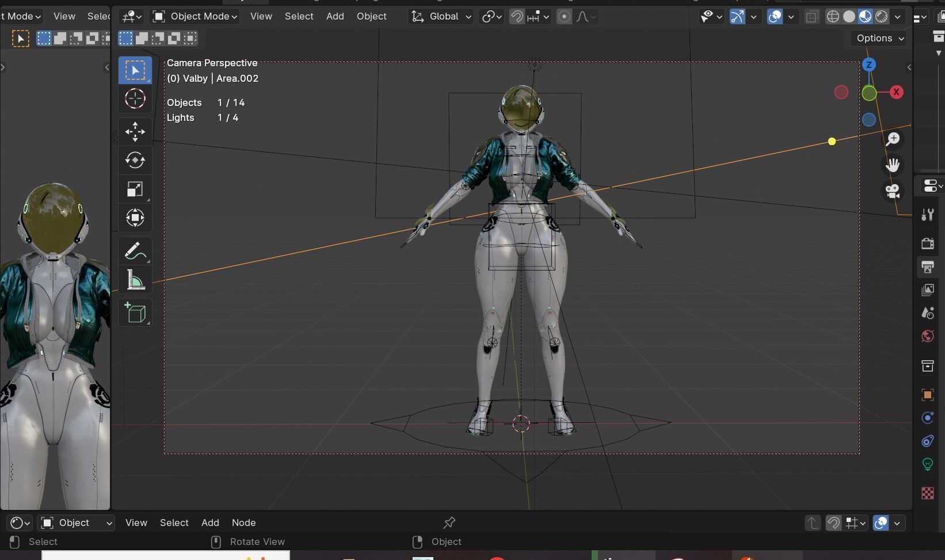
Task: Expand the snapping options dropdown
Action: click(x=538, y=17)
